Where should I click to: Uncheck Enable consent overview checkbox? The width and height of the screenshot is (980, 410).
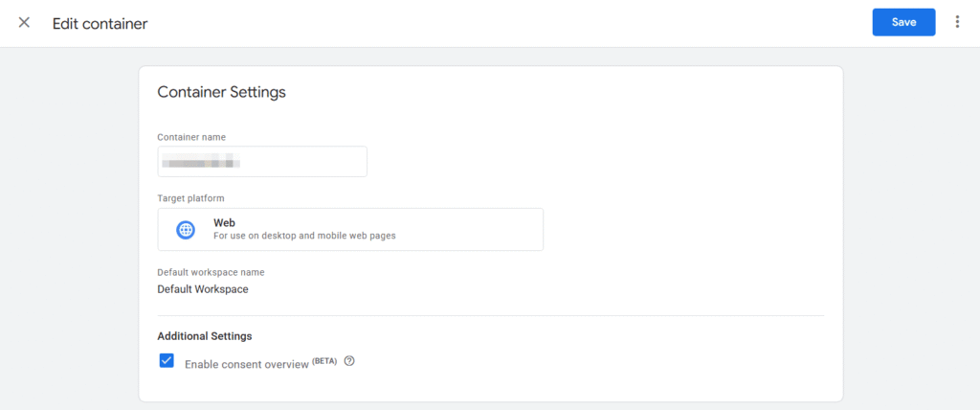167,360
